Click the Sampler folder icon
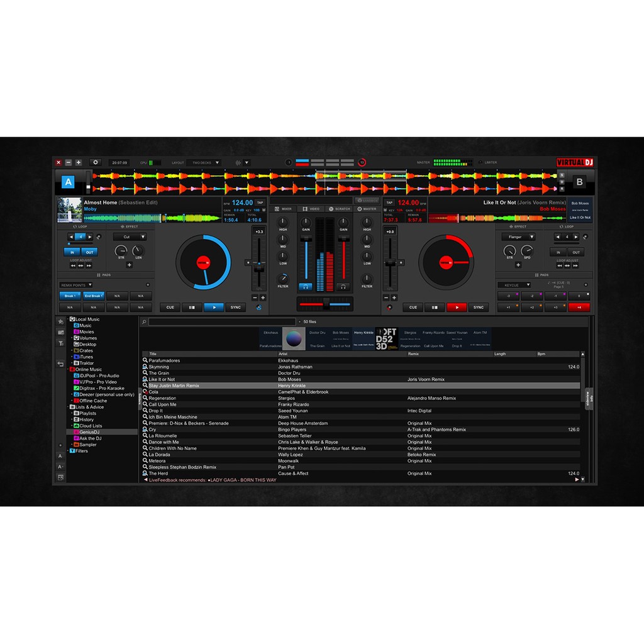 [75, 445]
